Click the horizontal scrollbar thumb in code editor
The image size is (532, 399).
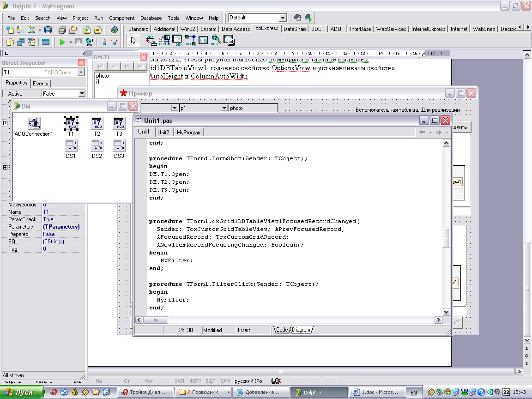[156, 320]
